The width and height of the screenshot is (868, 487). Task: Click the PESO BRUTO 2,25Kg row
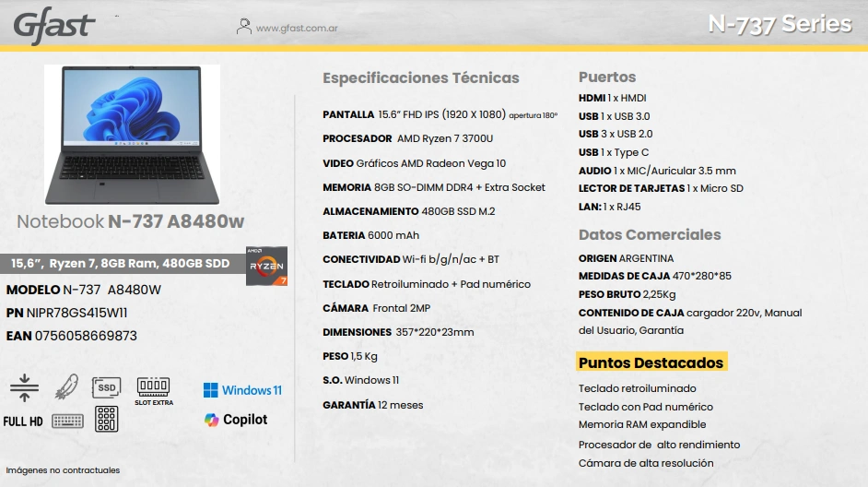click(x=628, y=294)
